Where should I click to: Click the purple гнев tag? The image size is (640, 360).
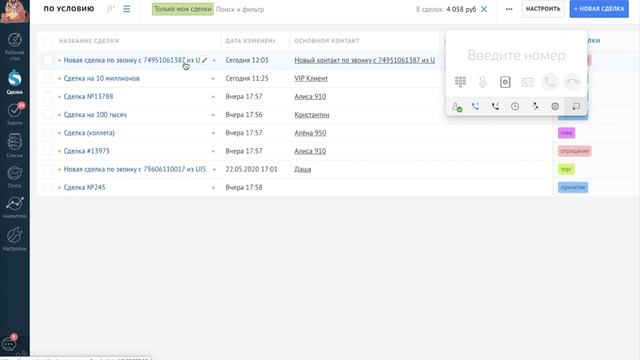567,133
